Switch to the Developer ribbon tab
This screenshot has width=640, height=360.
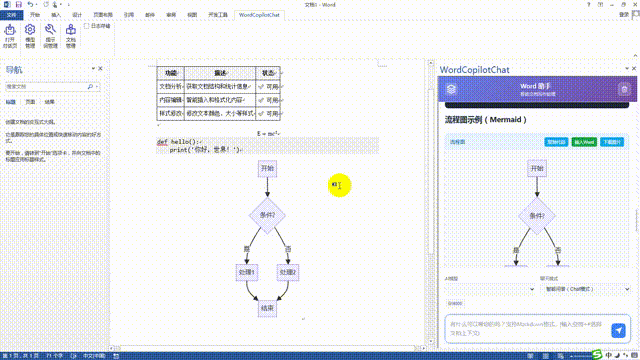(218, 15)
